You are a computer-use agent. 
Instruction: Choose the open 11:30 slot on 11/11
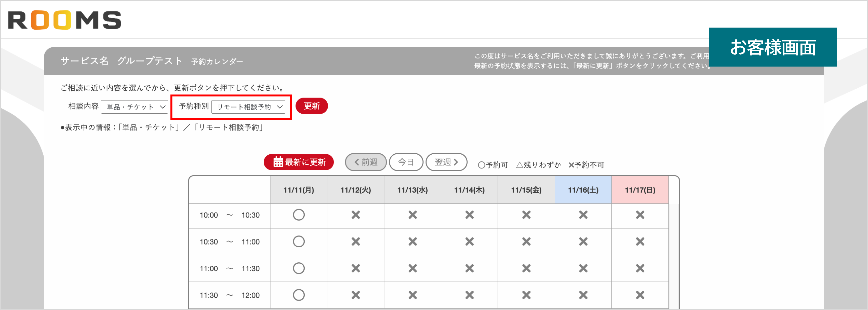(299, 294)
